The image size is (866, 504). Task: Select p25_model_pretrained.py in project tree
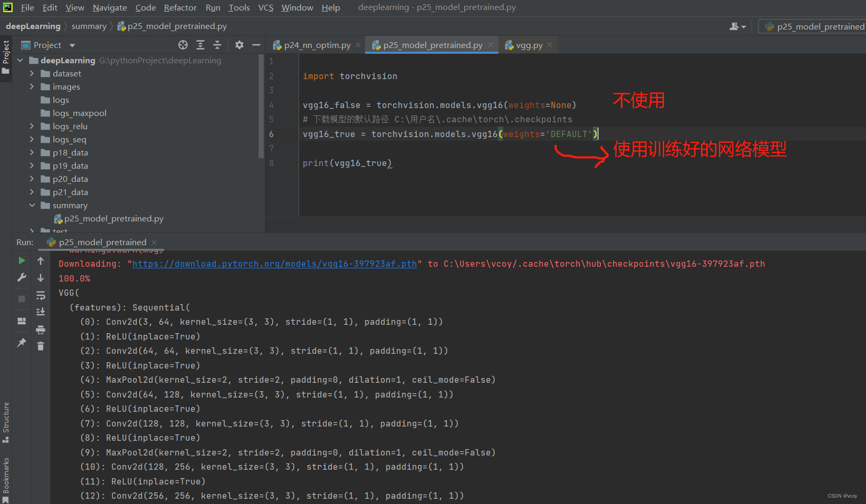[109, 218]
